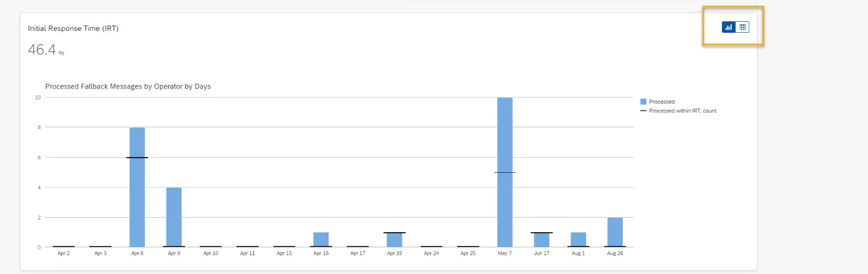Click the 'Apr 3' axis label
The image size is (868, 274).
101,253
